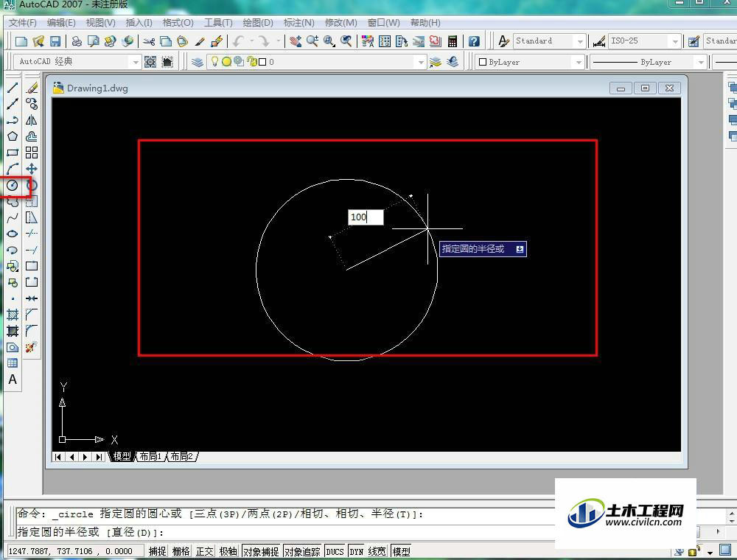Select the Polygon draw tool
The width and height of the screenshot is (737, 560).
click(x=13, y=136)
